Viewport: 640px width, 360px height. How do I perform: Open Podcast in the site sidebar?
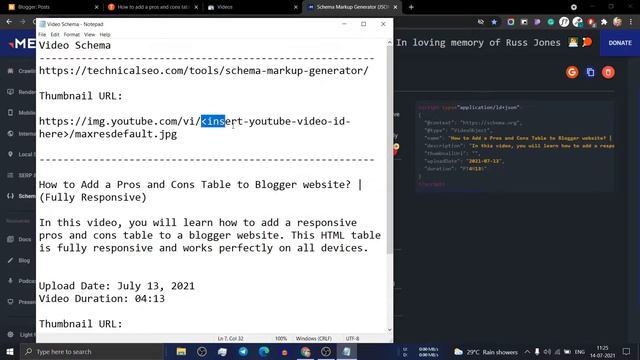[21, 281]
